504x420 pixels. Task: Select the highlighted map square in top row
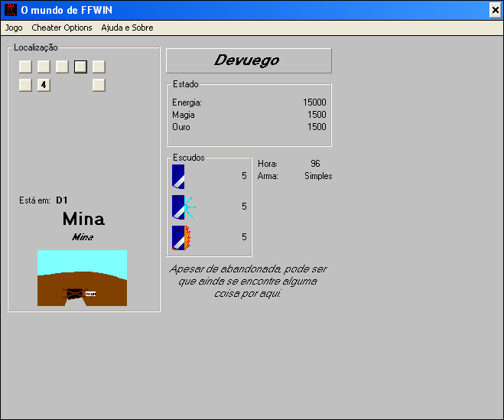pyautogui.click(x=80, y=67)
